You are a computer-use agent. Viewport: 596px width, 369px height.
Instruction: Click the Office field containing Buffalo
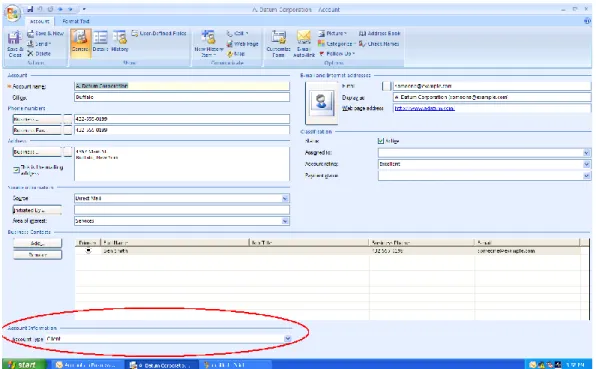click(182, 97)
